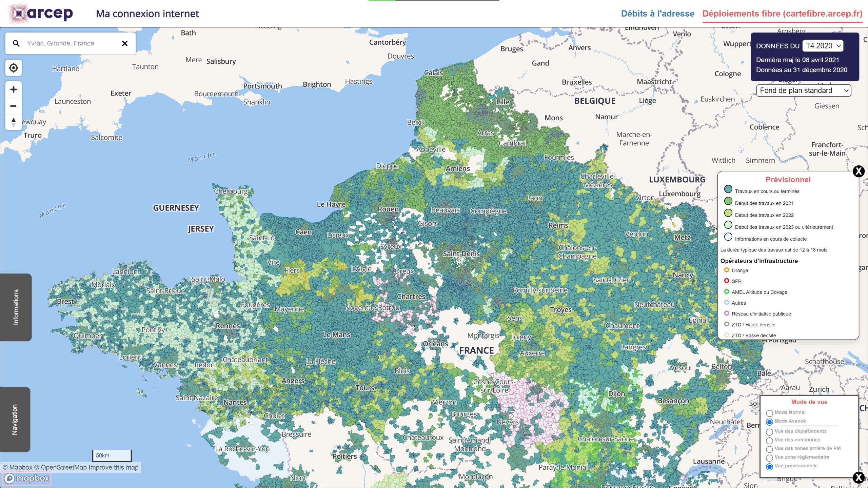This screenshot has height=488, width=868.
Task: Click the Chartres label on the map
Action: (x=411, y=297)
